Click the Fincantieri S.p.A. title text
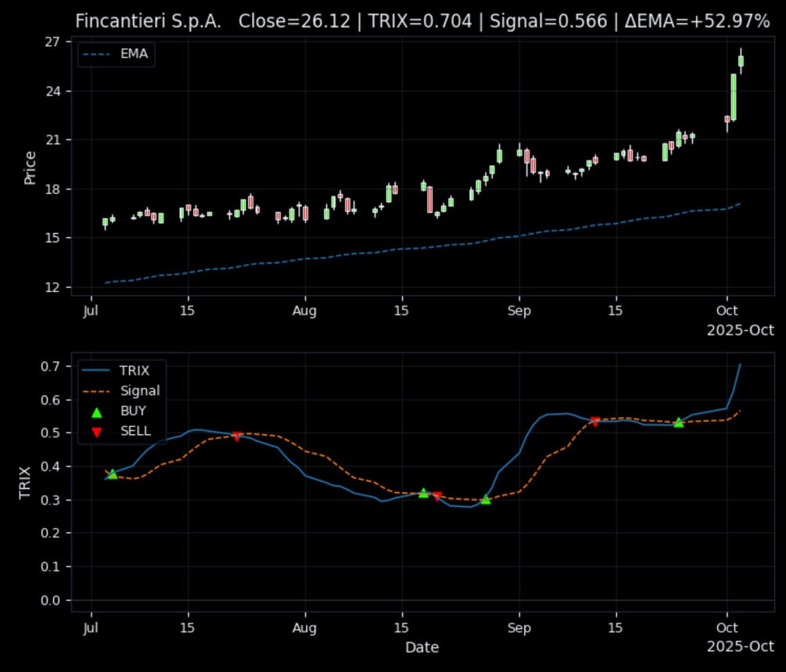Viewport: 786px width, 672px height. click(x=148, y=22)
